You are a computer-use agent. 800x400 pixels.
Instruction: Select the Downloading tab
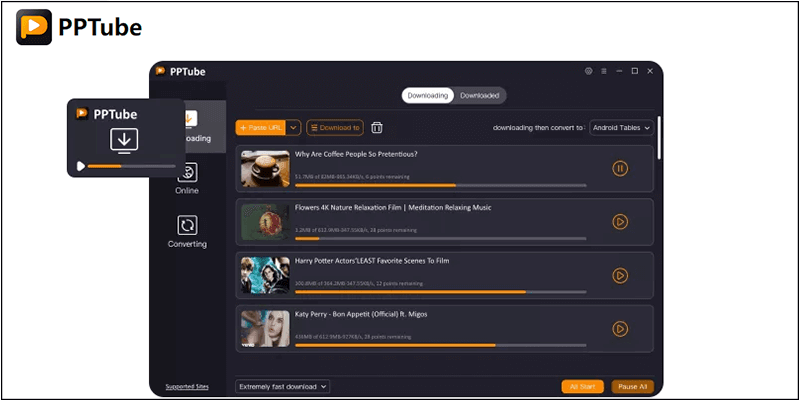[x=428, y=95]
